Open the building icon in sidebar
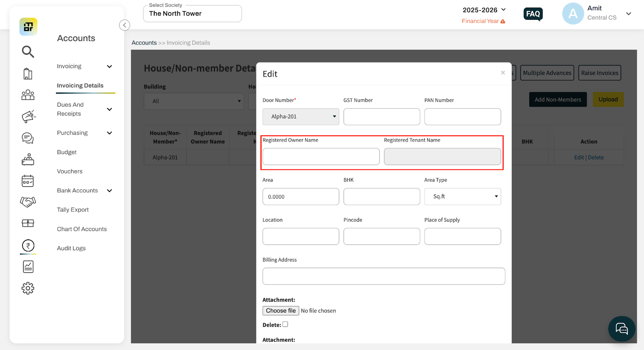Image resolution: width=644 pixels, height=350 pixels. (x=28, y=74)
